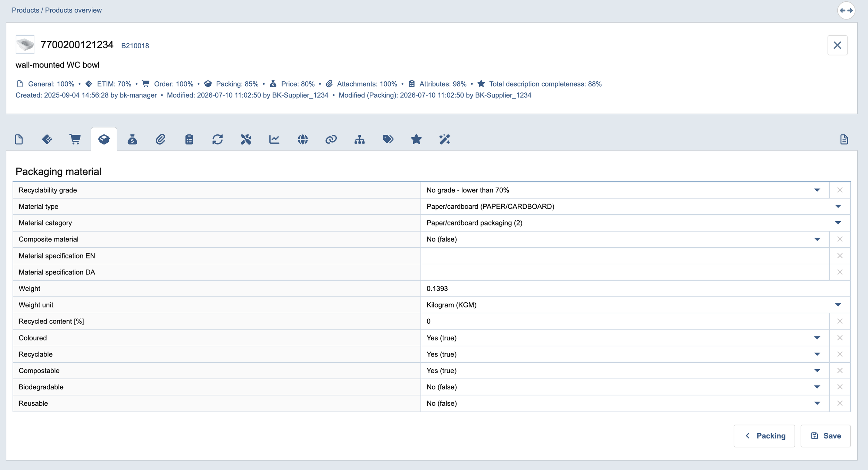Expand the Biodegradable dropdown

pyautogui.click(x=817, y=387)
